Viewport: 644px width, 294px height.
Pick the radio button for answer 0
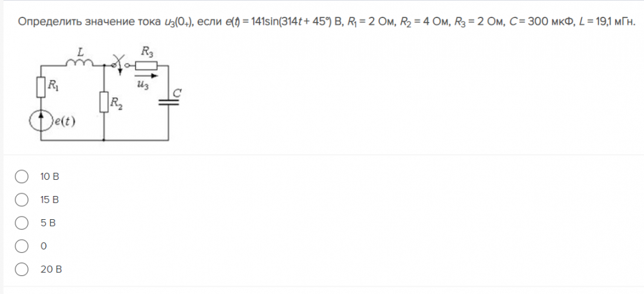[22, 246]
